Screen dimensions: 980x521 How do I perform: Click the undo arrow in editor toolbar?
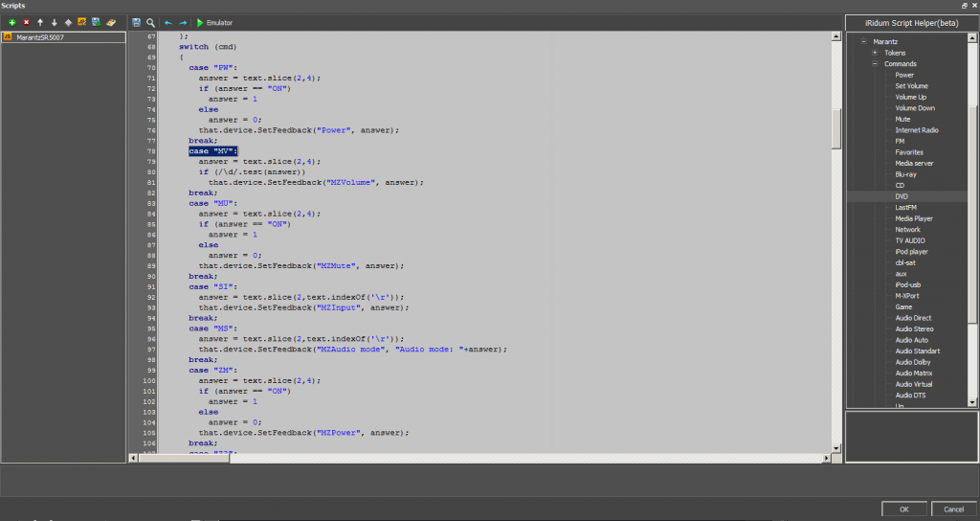168,22
